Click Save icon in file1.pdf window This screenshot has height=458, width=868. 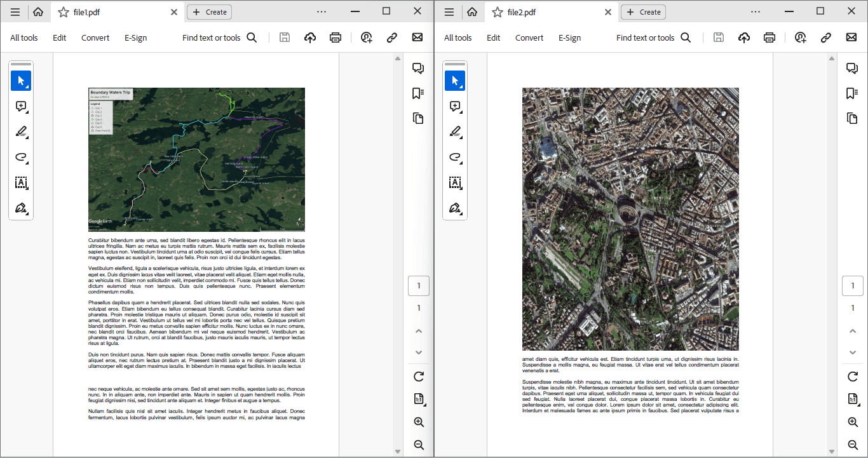tap(285, 37)
